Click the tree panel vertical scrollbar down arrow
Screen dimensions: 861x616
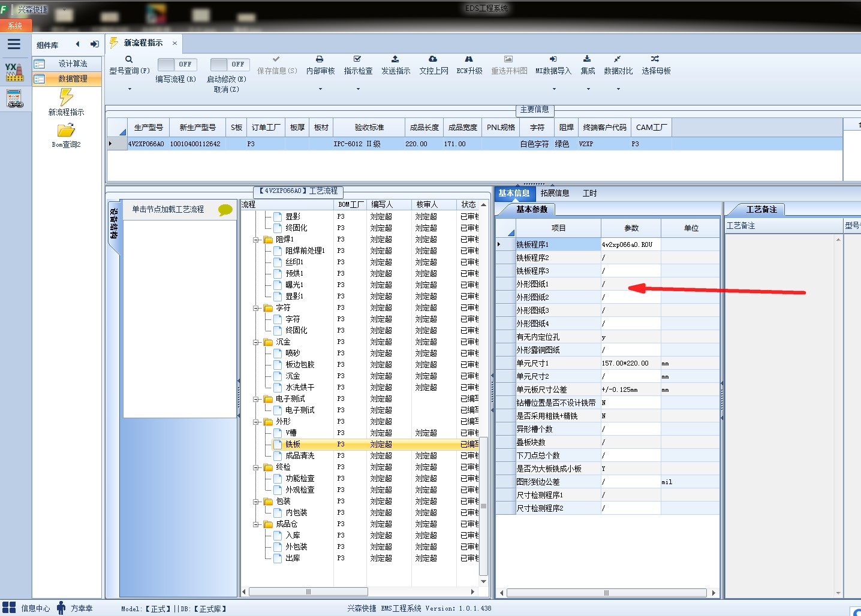(483, 581)
